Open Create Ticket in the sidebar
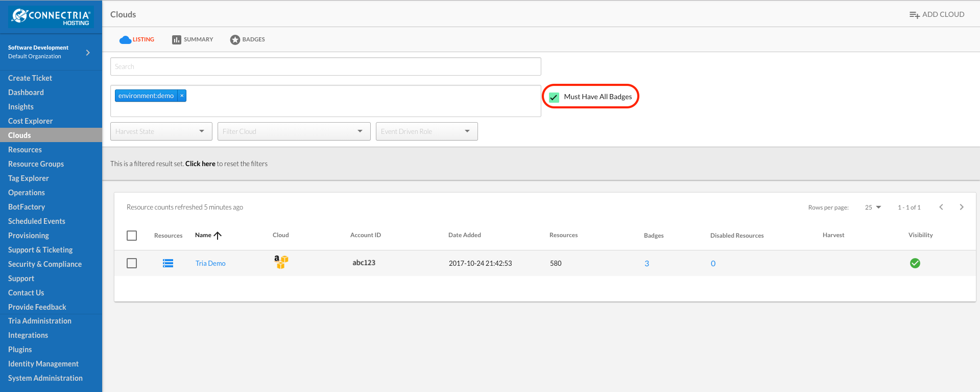Viewport: 980px width, 392px height. [x=30, y=78]
